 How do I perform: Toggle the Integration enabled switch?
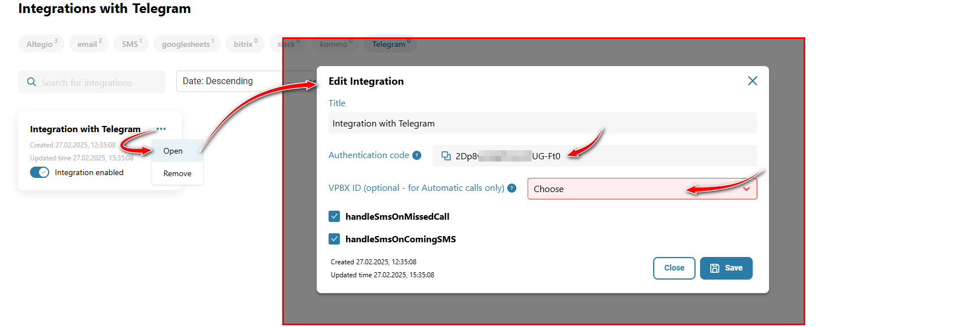[x=40, y=172]
